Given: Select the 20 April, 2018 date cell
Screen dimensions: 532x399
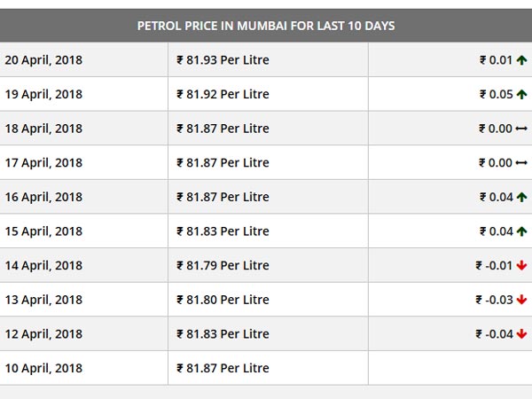Looking at the screenshot, I should (43, 60).
